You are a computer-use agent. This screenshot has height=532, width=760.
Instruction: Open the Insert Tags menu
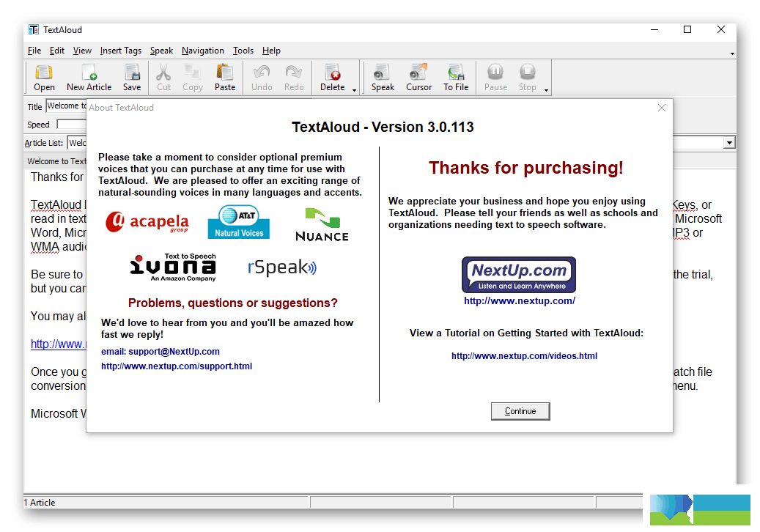point(121,51)
